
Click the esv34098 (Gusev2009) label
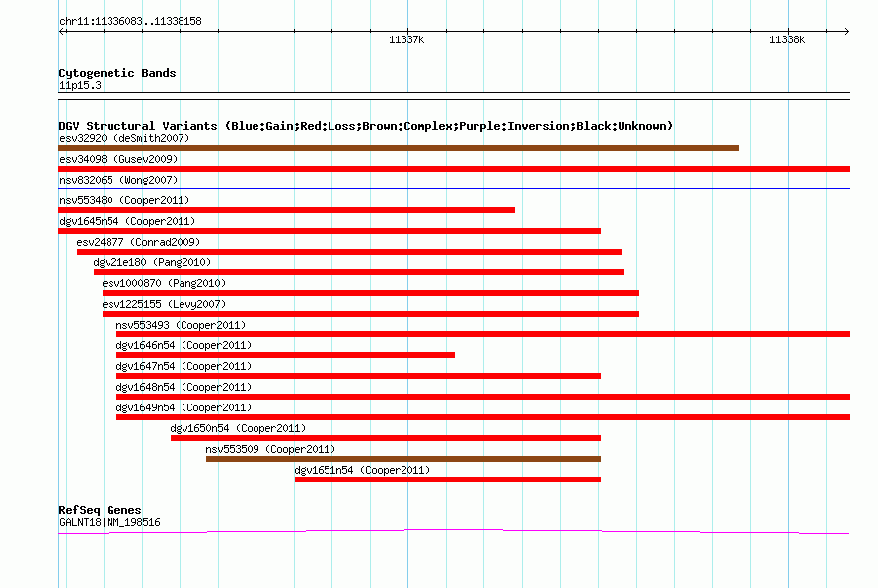point(118,159)
